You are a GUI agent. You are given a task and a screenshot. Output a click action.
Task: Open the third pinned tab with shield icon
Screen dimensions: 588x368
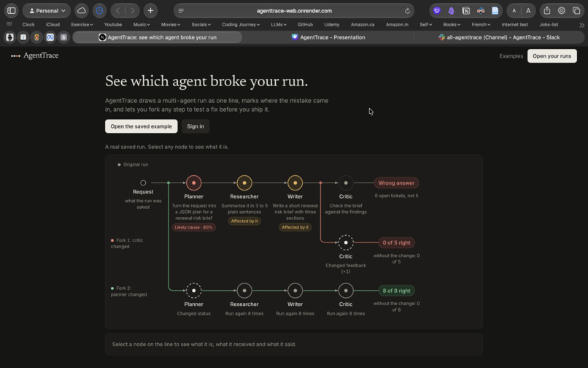(x=36, y=37)
